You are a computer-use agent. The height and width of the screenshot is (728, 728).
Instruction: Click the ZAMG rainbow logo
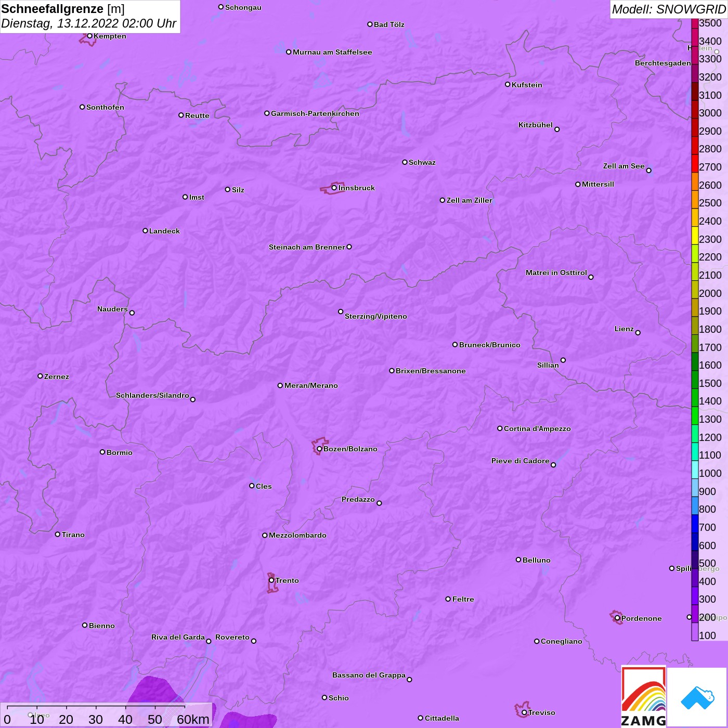point(643,696)
